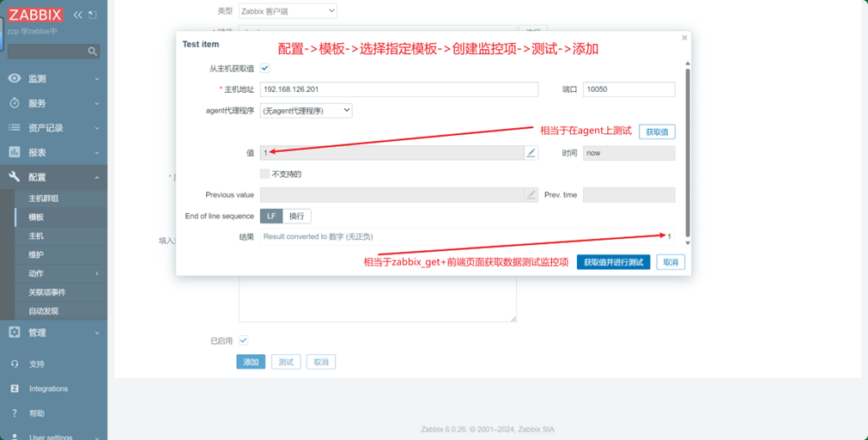Click the sidebar hide window icon
Image resolution: width=868 pixels, height=440 pixels.
(x=93, y=15)
